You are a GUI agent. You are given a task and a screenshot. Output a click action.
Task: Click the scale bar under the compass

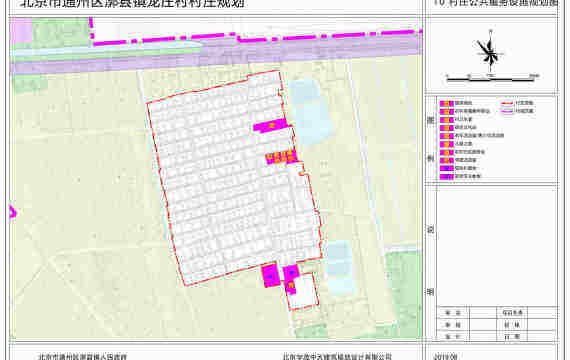tap(492, 77)
